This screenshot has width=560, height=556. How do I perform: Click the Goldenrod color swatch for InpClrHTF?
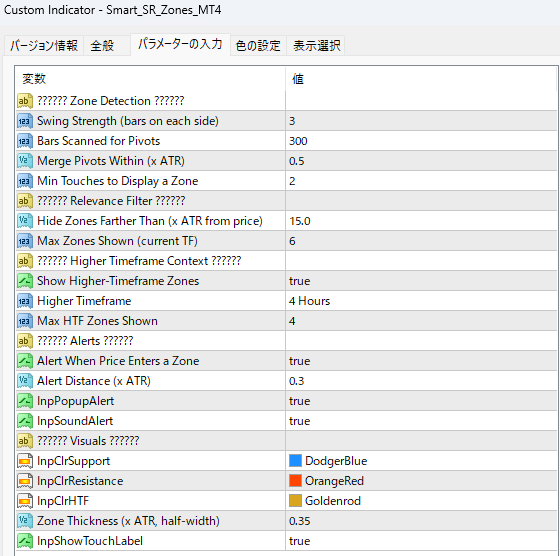[x=295, y=501]
